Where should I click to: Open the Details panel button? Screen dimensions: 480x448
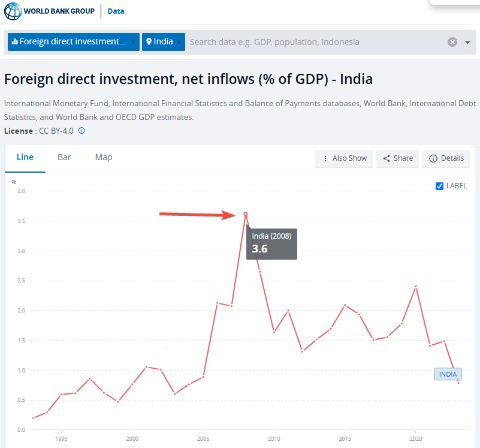(x=446, y=158)
